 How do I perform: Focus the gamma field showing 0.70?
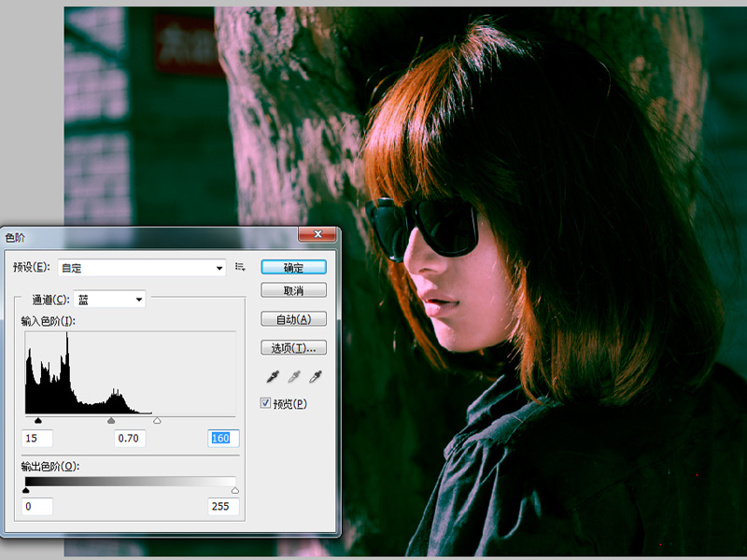(130, 438)
